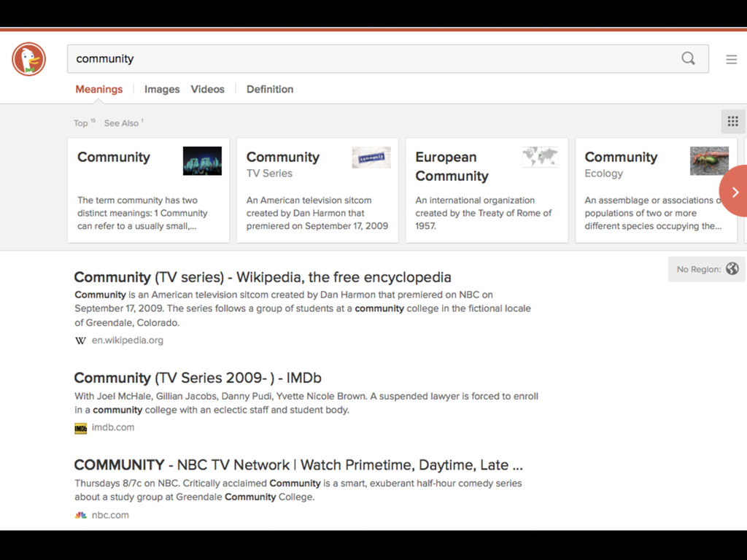Open the No Region selector
Image resolution: width=747 pixels, height=560 pixels.
[707, 269]
